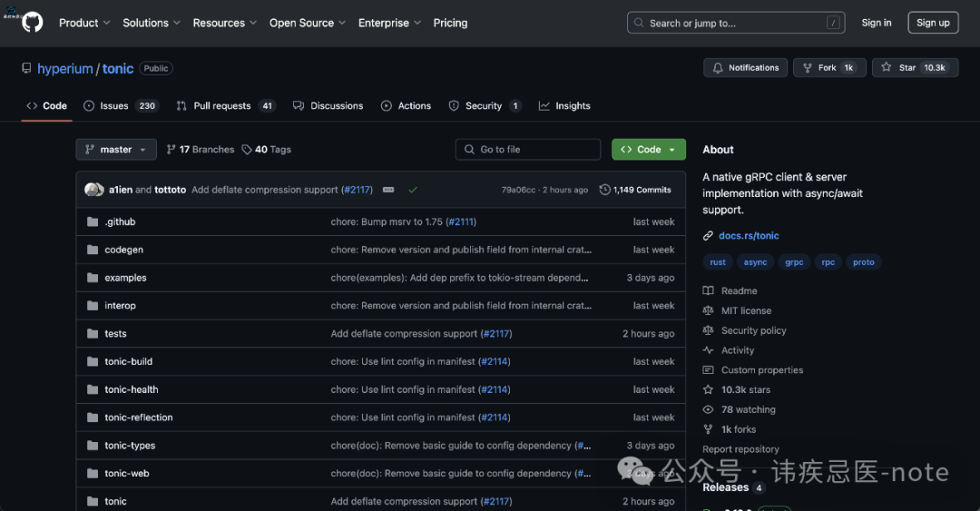The image size is (980, 511).
Task: Open tottoto author link
Action: click(170, 190)
